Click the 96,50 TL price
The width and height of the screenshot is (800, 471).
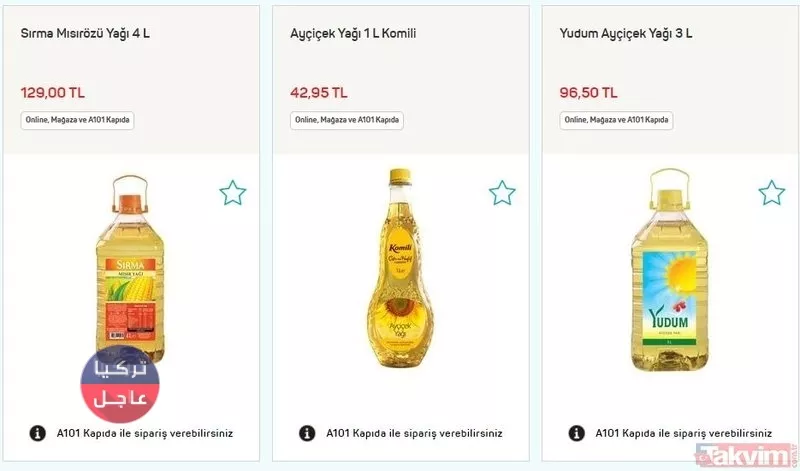pos(589,92)
